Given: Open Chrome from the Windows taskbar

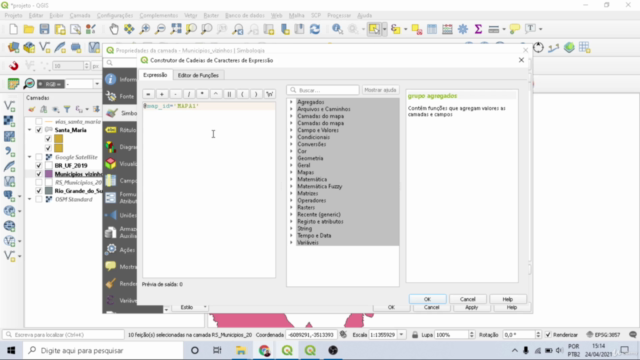Looking at the screenshot, I should (264, 350).
